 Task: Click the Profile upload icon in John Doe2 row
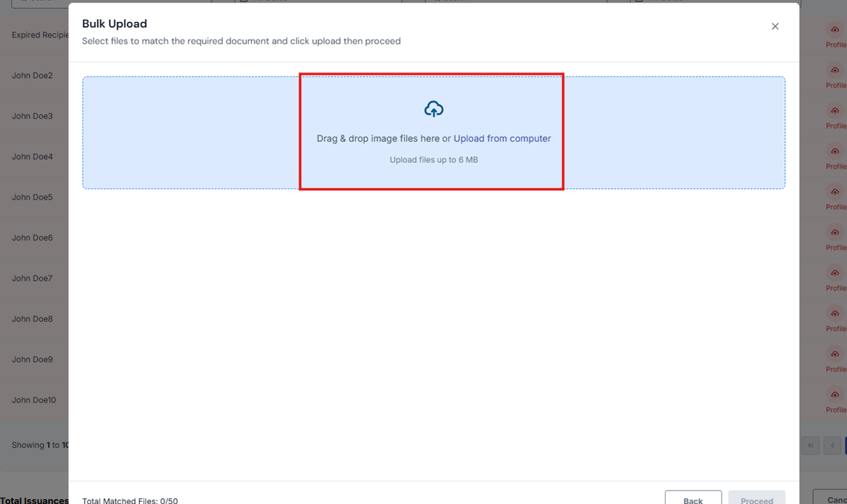(x=835, y=70)
